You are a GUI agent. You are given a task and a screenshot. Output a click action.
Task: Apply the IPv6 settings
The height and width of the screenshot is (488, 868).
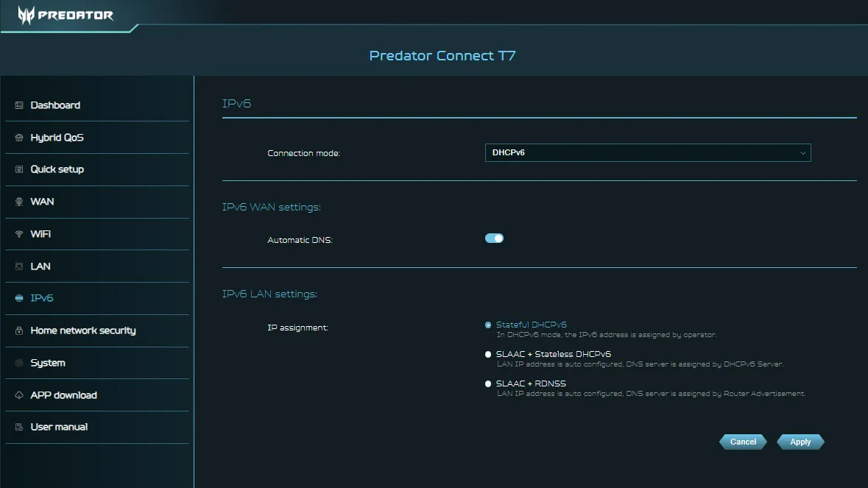pyautogui.click(x=800, y=442)
